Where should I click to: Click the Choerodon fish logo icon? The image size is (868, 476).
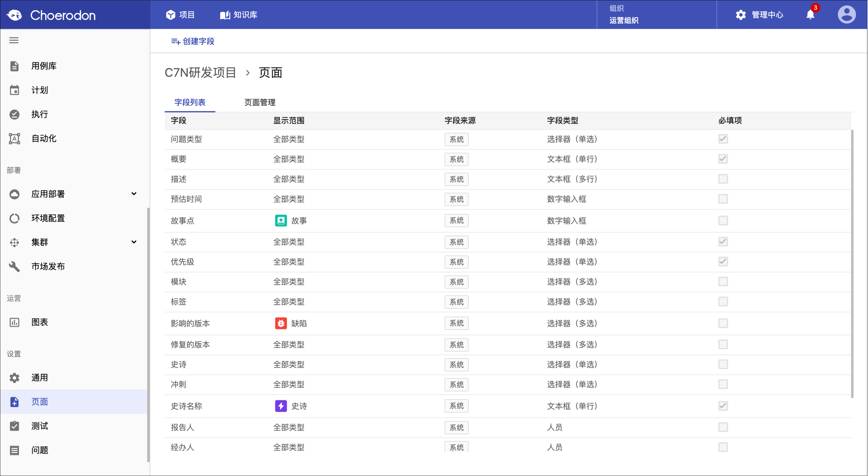click(14, 15)
